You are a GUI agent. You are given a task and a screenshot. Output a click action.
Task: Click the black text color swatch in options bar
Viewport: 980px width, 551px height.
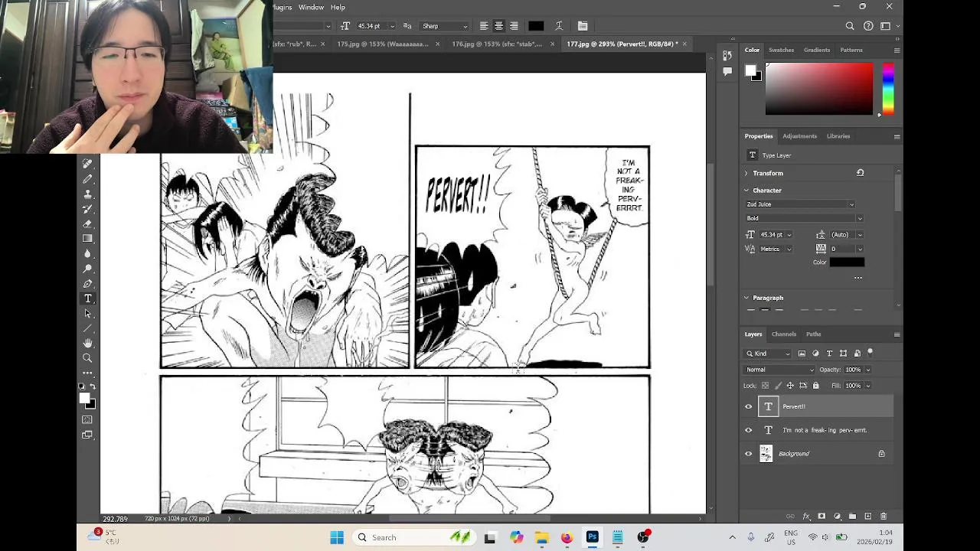(536, 26)
